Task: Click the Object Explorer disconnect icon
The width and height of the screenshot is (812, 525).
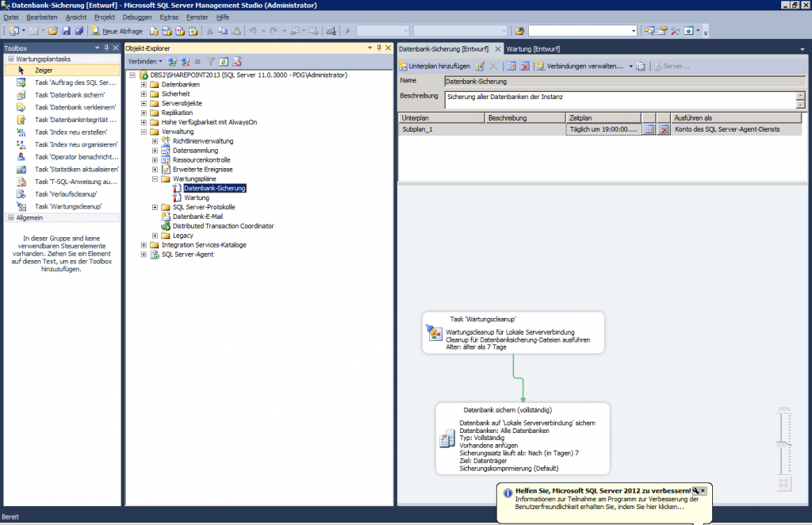Action: [x=185, y=62]
